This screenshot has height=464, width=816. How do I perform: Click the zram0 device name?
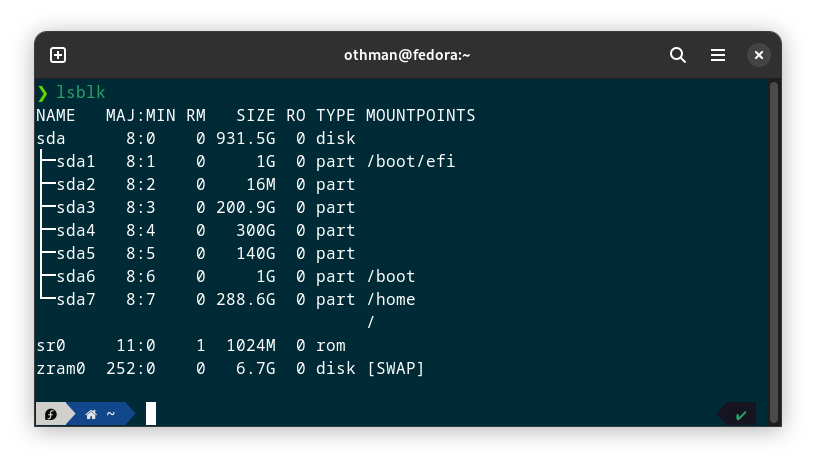point(61,369)
